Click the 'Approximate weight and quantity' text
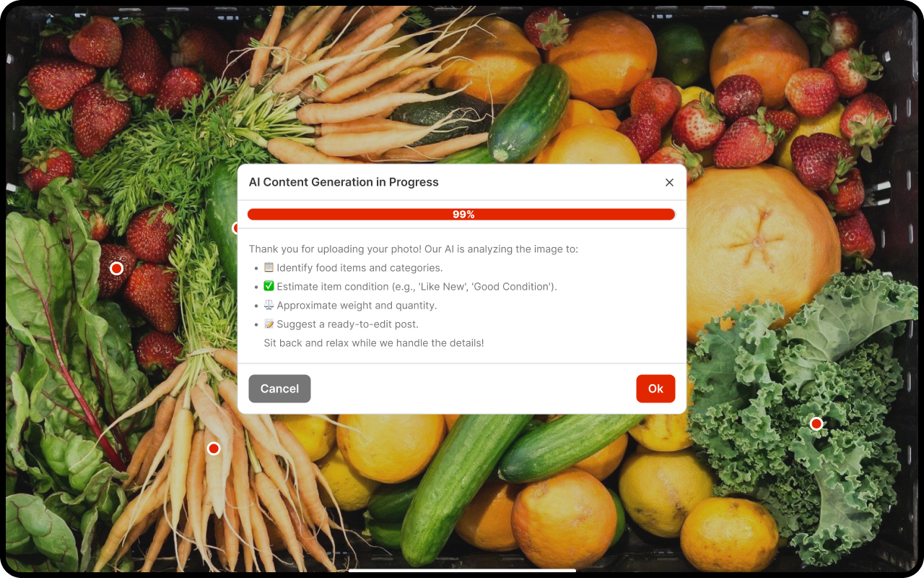 point(357,306)
